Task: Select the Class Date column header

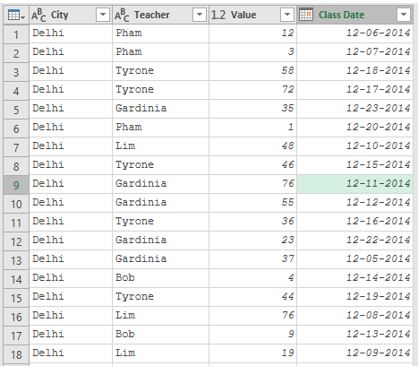Action: (x=355, y=15)
